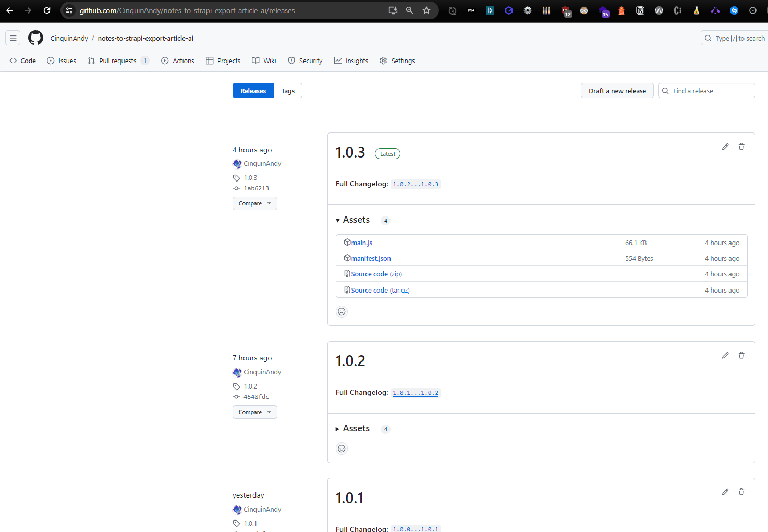Viewport: 768px width, 532px height.
Task: Open Compare dropdown for release 1.0.3
Action: coord(254,203)
